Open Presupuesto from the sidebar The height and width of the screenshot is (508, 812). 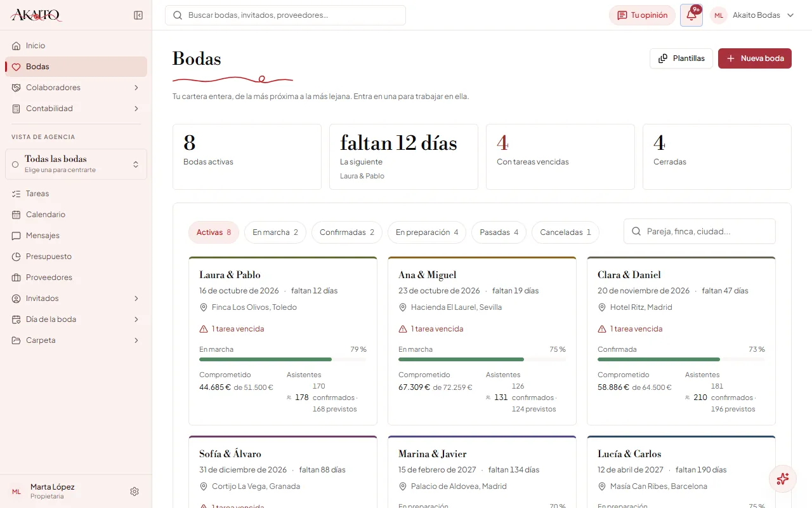click(76, 257)
